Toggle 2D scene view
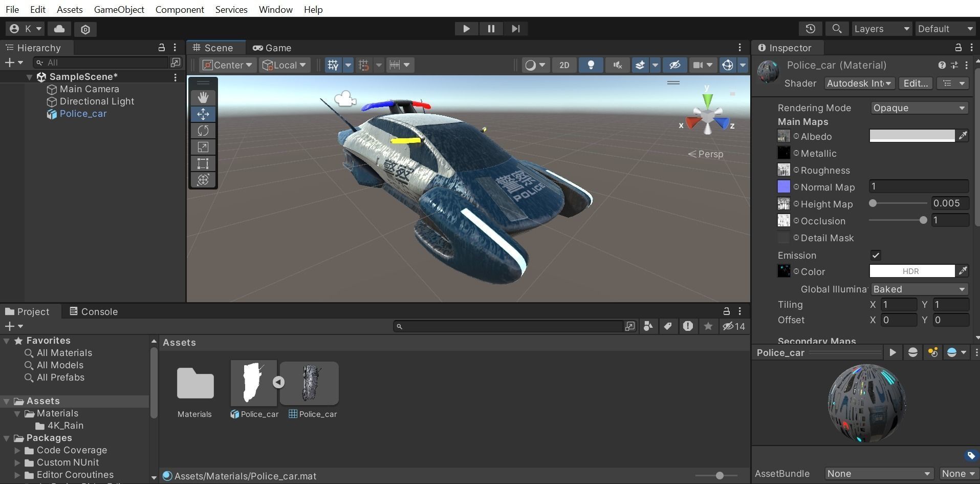The image size is (980, 484). [564, 65]
